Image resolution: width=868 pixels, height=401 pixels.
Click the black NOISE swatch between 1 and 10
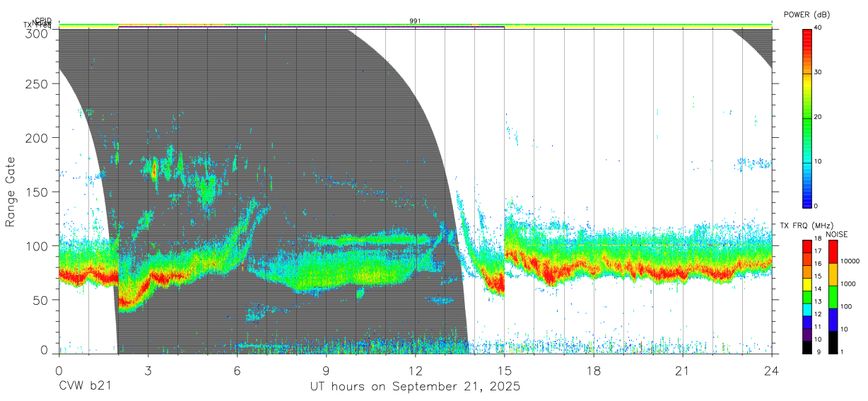833,342
